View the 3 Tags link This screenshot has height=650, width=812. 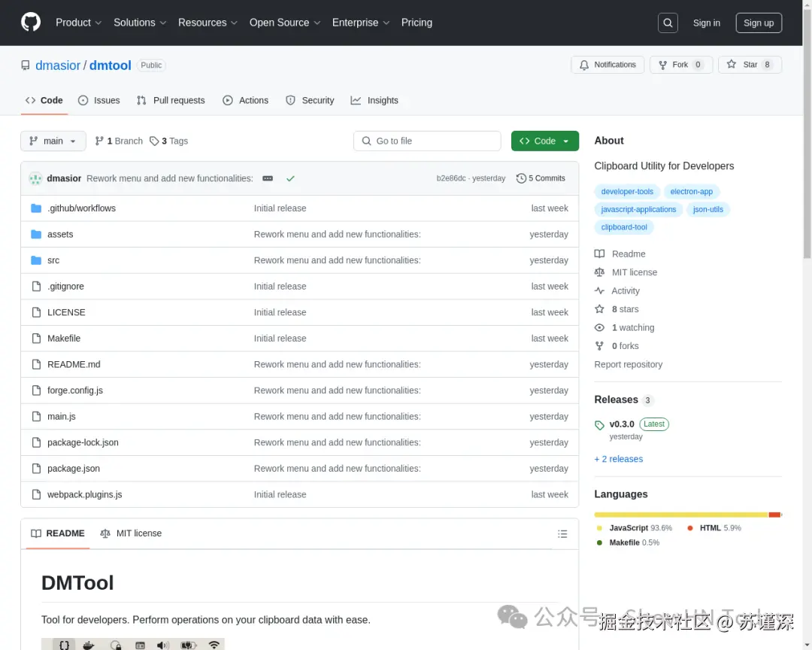[x=169, y=141]
